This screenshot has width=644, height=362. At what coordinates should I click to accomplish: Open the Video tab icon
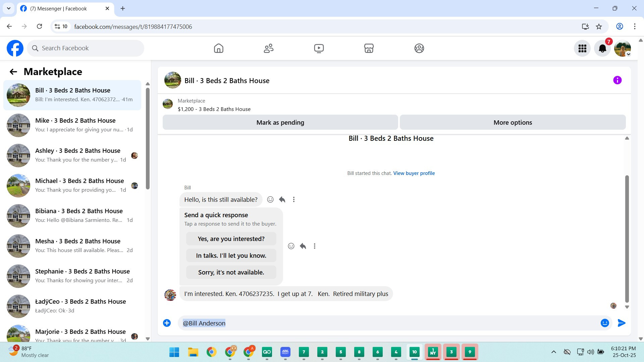(319, 48)
